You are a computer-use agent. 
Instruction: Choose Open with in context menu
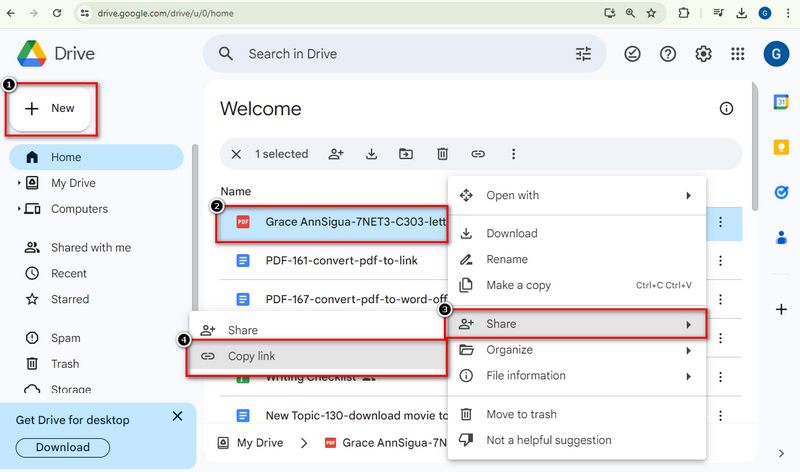pyautogui.click(x=577, y=195)
